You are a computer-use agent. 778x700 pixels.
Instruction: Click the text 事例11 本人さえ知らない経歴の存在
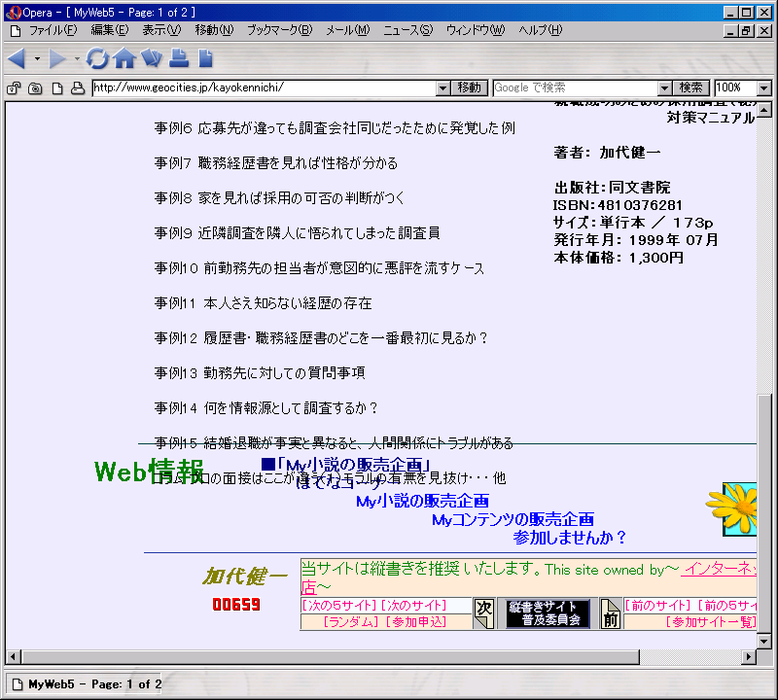pyautogui.click(x=263, y=303)
